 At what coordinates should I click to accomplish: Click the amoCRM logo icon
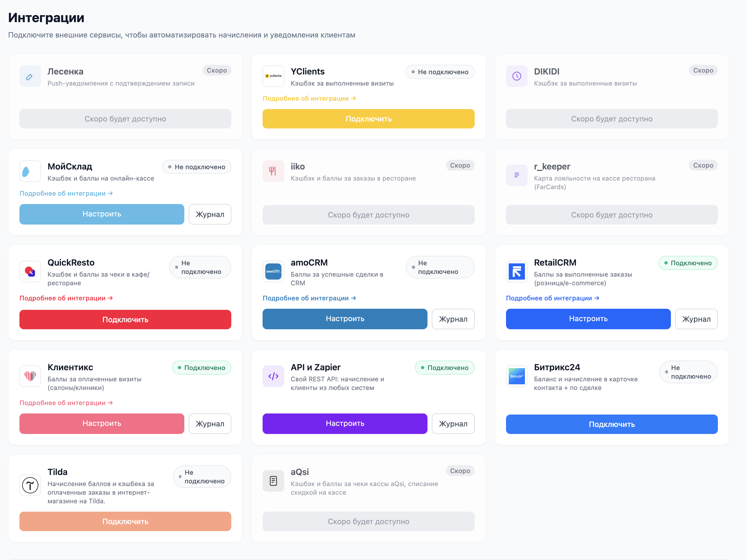(x=273, y=271)
